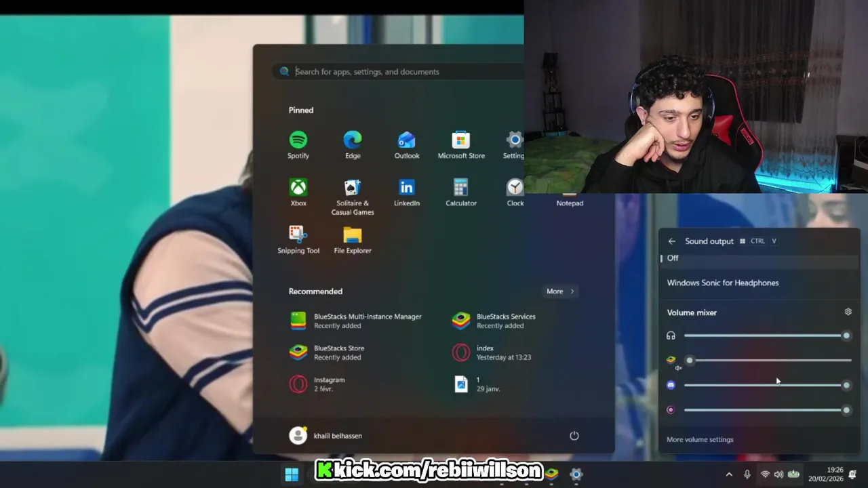Adjust the Discord volume slider
Screen dimensions: 868x488
[768, 385]
